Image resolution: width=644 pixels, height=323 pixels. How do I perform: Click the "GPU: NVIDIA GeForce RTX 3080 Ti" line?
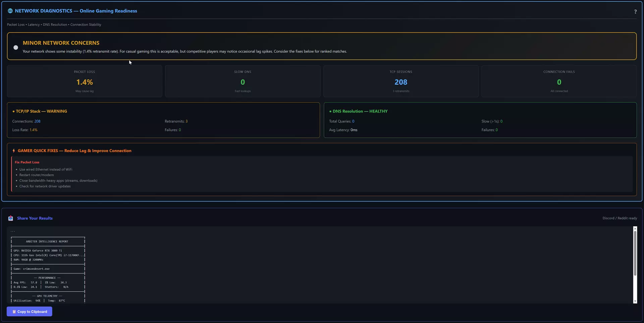click(x=38, y=250)
